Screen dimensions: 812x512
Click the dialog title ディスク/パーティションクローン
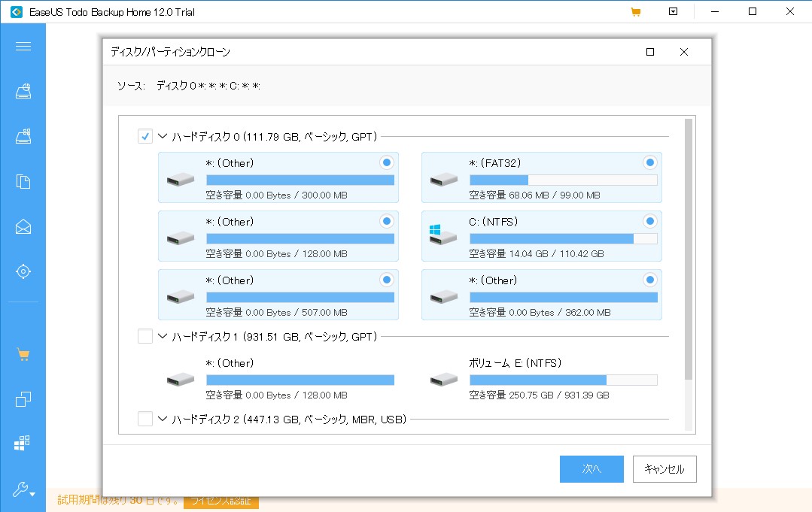pos(170,52)
